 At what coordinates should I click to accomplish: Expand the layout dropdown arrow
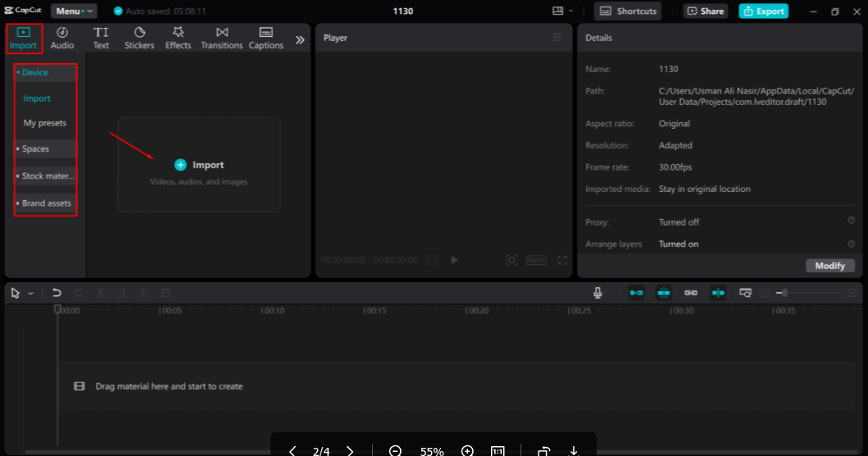(570, 11)
